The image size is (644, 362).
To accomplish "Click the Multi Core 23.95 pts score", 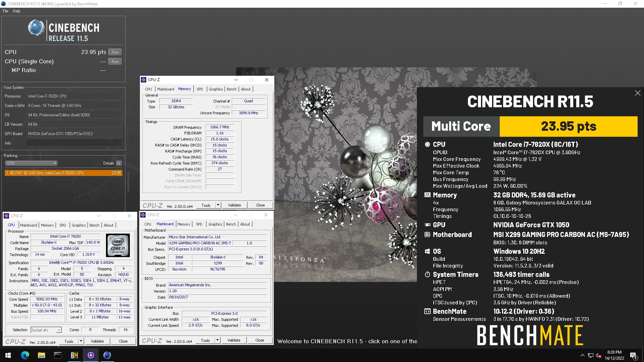I will click(569, 126).
